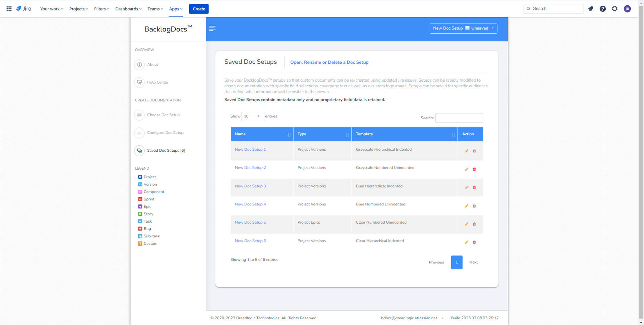Expand the Teams menu

click(x=155, y=9)
